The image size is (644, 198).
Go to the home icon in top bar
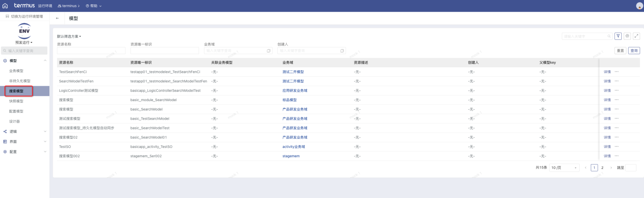(x=5, y=6)
